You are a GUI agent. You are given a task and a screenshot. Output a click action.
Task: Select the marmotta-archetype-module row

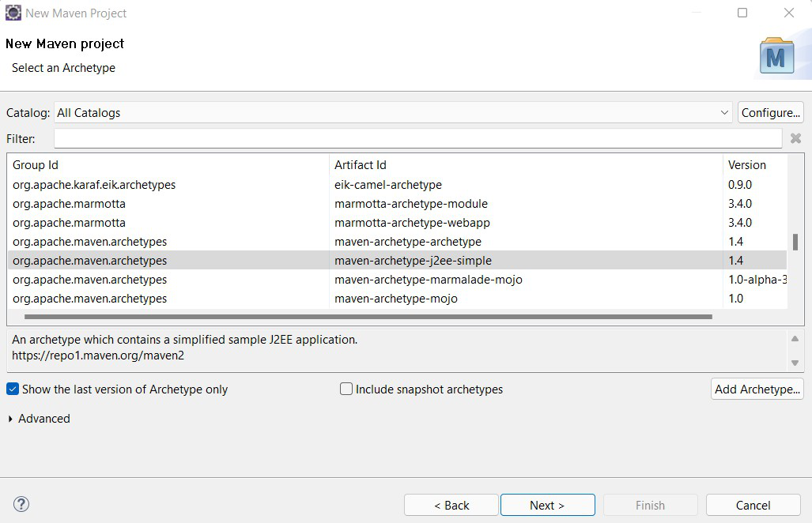397,204
